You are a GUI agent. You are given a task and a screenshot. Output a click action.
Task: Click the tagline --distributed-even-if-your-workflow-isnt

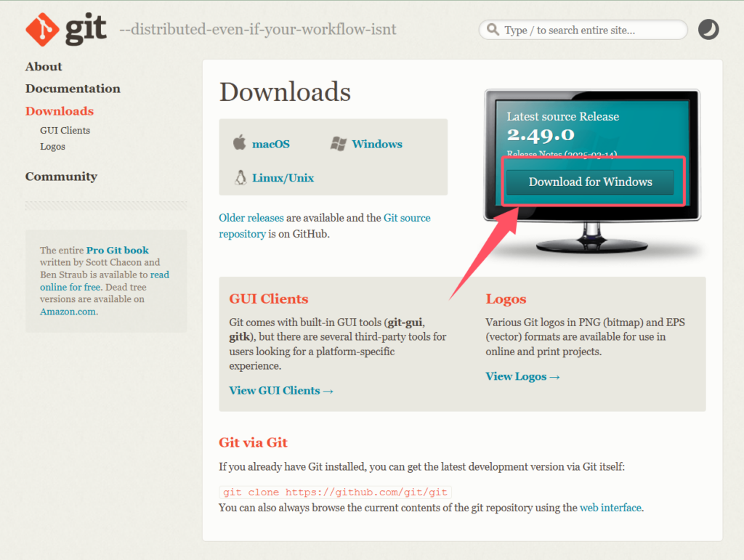(x=258, y=29)
